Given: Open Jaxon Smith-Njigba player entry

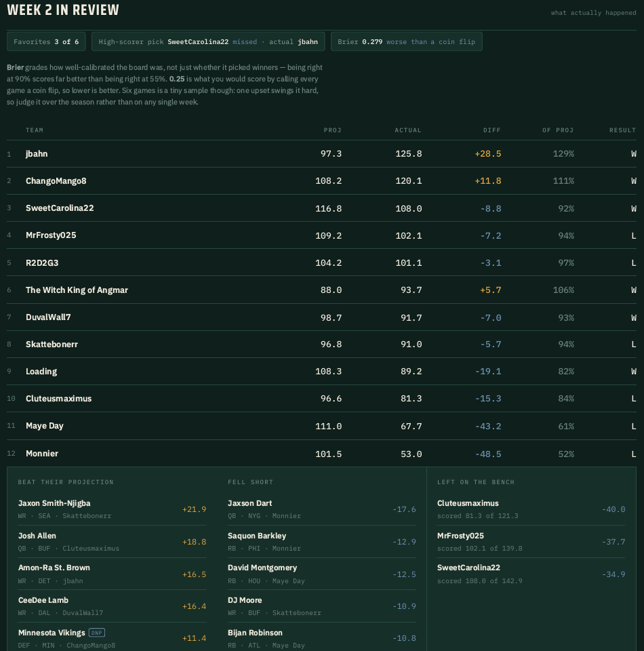Looking at the screenshot, I should 112,509.
